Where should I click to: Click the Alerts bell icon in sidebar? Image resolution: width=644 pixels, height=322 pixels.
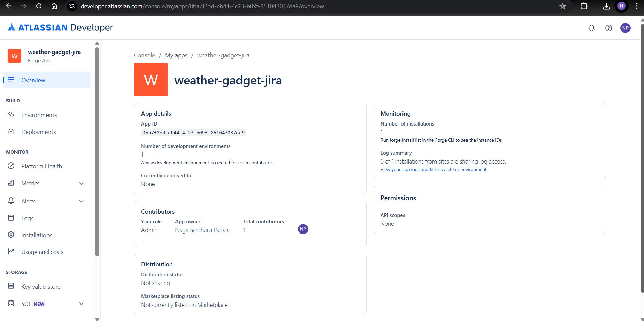11,201
